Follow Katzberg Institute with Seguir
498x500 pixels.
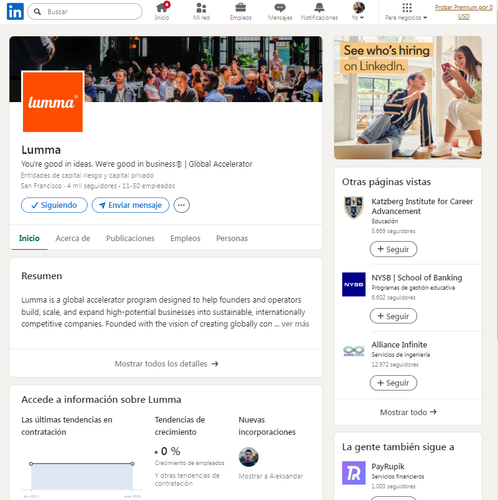[x=393, y=249]
